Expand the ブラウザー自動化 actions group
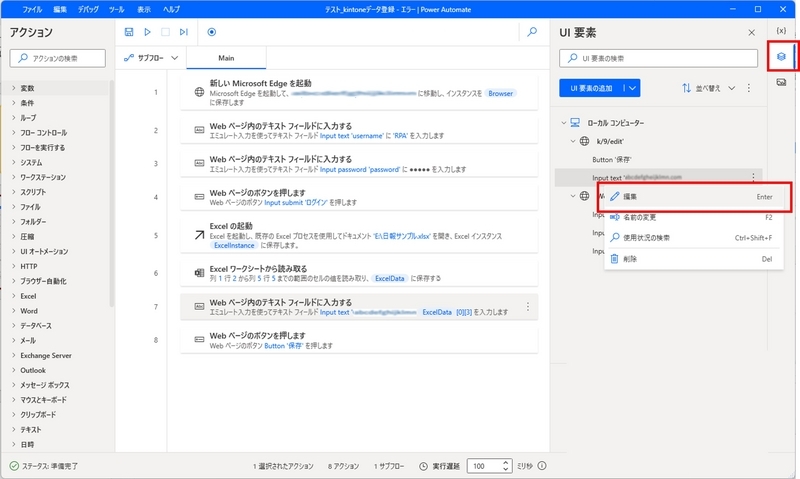The height and width of the screenshot is (479, 800). [x=13, y=281]
